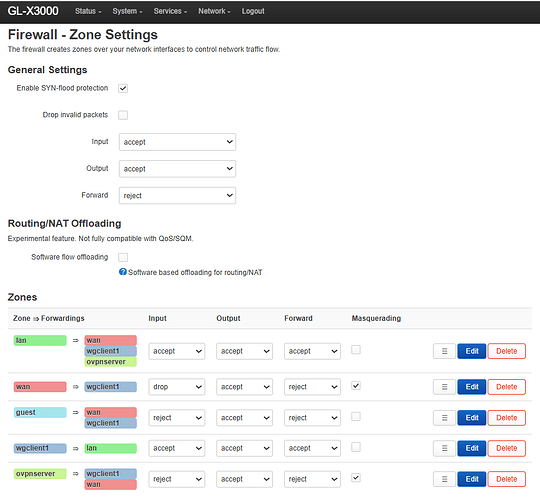Toggle Software flow offloading checkbox
Screen dimensions: 540x500
(123, 257)
